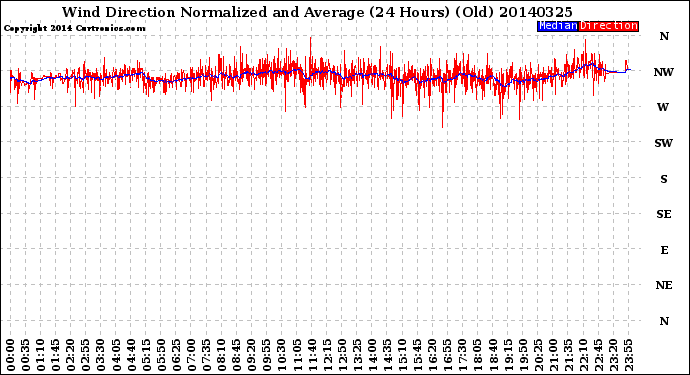This screenshot has height=375, width=690.
Task: Click the 02:55 time axis label
Action: (x=86, y=355)
